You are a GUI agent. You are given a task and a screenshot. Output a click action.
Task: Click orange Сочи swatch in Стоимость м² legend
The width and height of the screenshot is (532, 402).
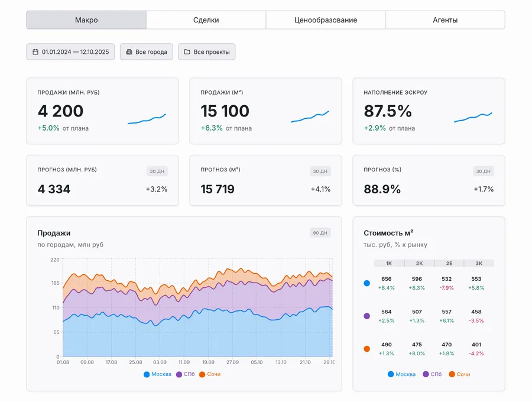tap(452, 374)
